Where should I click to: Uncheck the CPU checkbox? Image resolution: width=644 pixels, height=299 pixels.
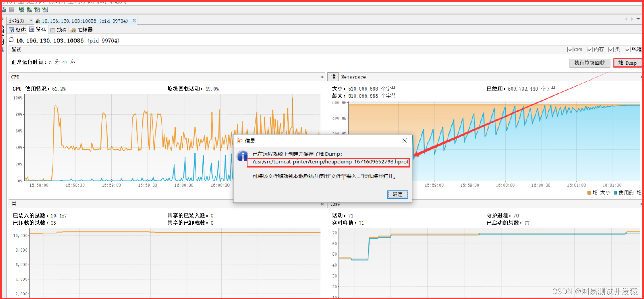click(570, 49)
